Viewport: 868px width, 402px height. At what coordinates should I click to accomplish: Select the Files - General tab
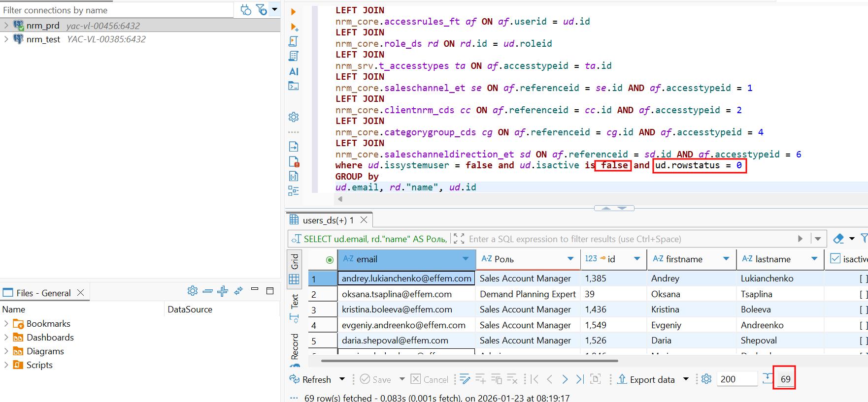point(43,293)
